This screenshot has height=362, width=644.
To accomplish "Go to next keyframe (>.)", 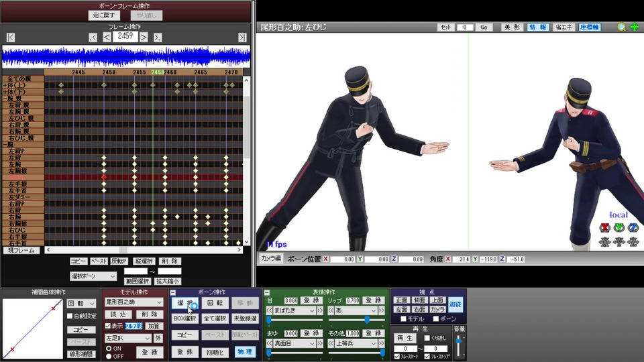I will click(x=157, y=38).
